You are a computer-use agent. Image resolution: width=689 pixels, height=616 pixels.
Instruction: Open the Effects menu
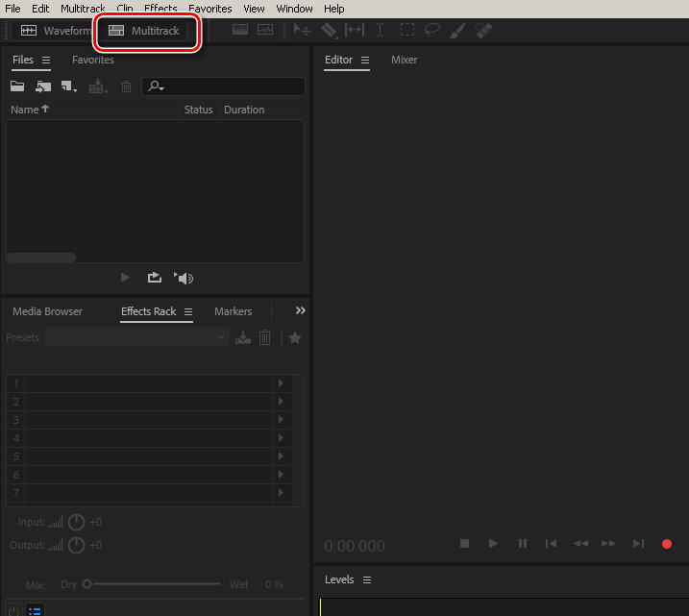click(160, 9)
